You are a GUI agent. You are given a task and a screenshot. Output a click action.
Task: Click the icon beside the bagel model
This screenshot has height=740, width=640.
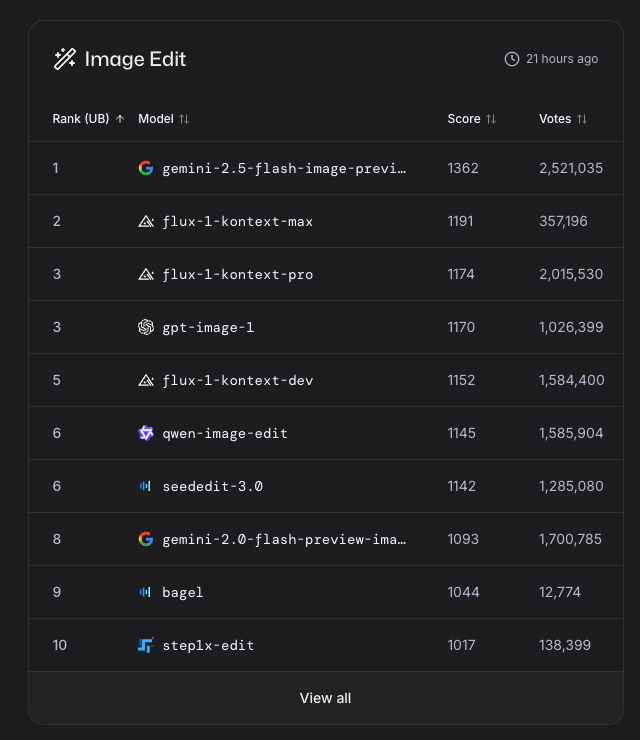coord(146,592)
